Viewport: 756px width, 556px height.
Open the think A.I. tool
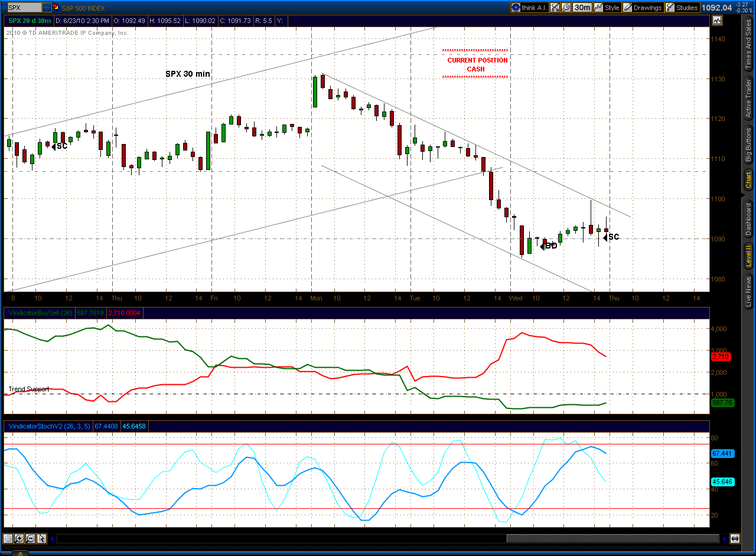point(529,8)
